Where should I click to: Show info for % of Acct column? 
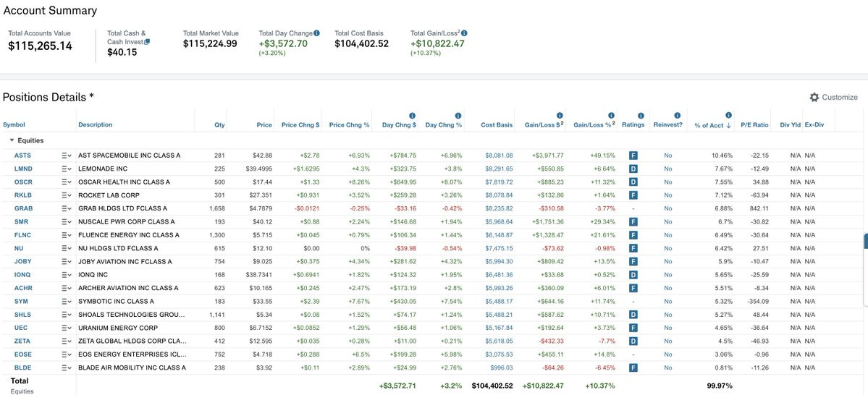728,116
